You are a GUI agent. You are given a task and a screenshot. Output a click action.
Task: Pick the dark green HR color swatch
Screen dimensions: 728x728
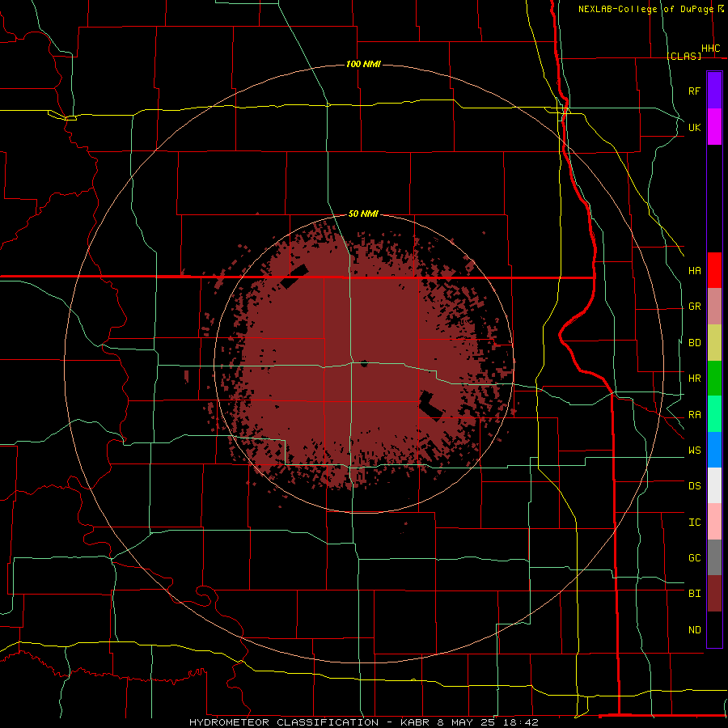click(714, 379)
